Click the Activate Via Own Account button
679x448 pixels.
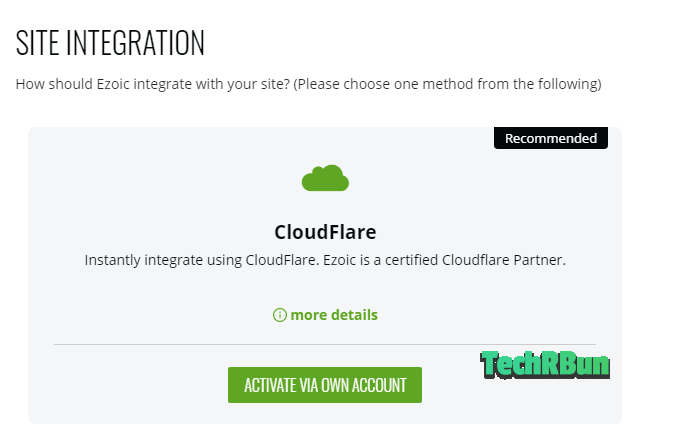(x=325, y=385)
